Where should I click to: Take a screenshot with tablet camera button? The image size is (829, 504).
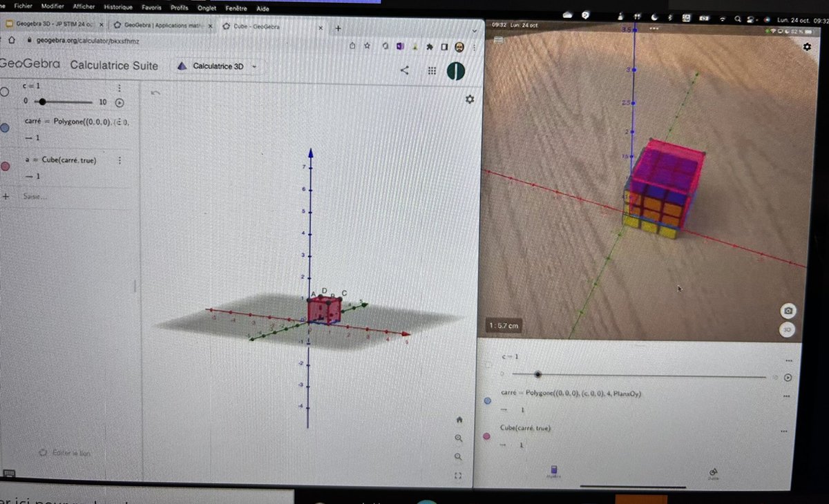pos(788,311)
